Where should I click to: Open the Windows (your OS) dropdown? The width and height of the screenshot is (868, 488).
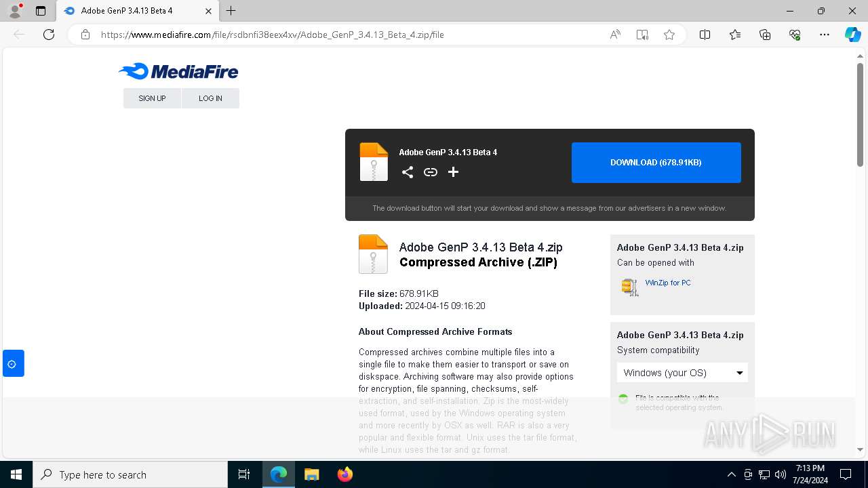point(682,373)
